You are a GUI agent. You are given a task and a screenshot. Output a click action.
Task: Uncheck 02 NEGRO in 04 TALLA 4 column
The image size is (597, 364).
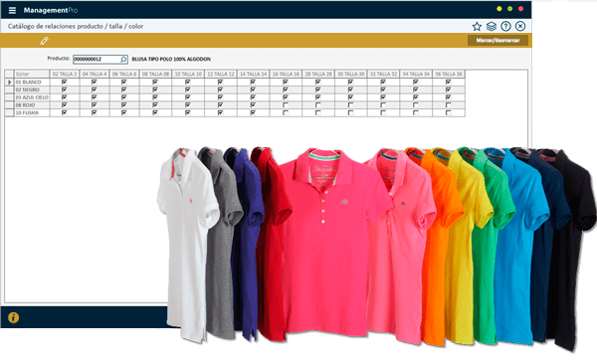[95, 90]
